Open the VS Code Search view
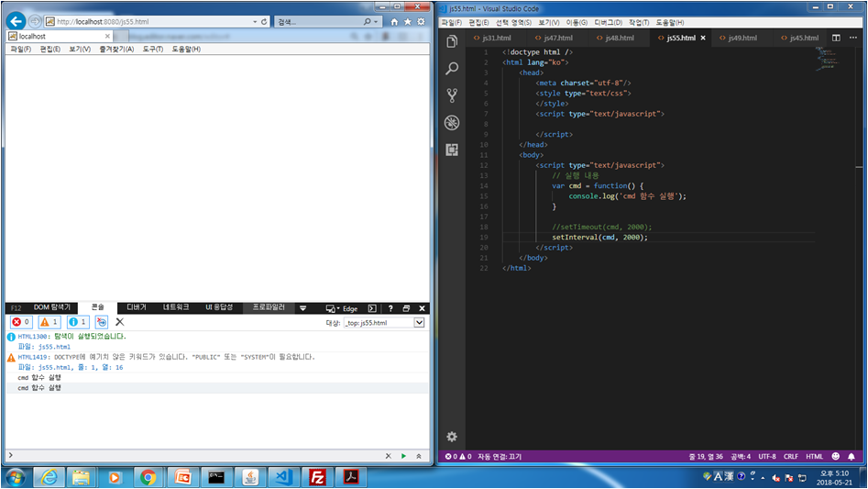868x489 pixels. click(452, 68)
